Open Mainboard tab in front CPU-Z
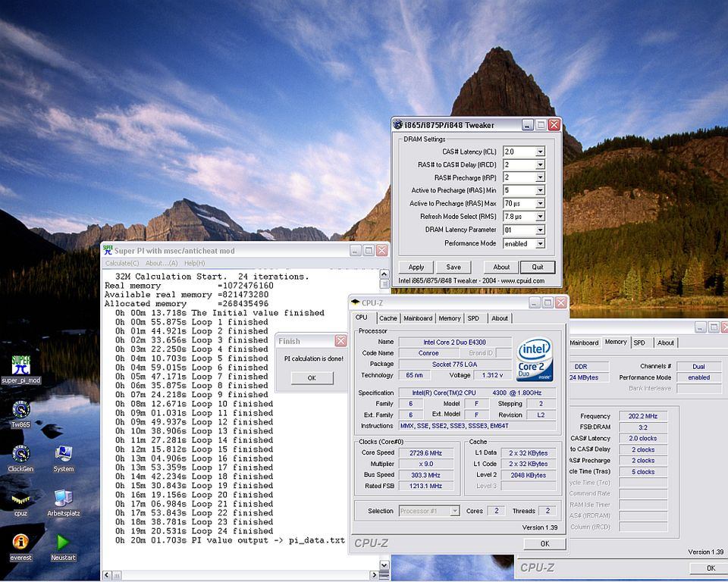 [x=418, y=318]
